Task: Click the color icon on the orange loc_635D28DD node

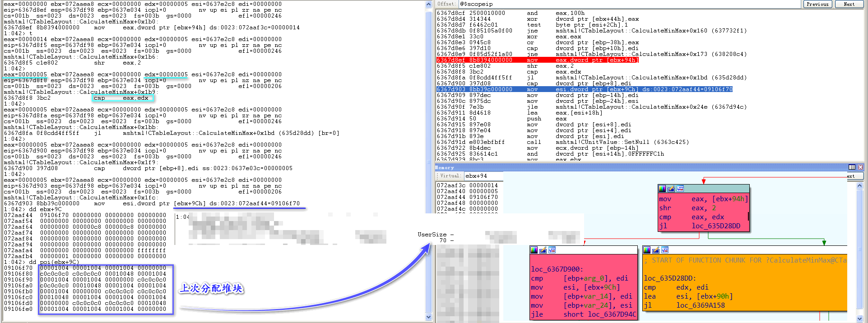Action: coord(647,250)
